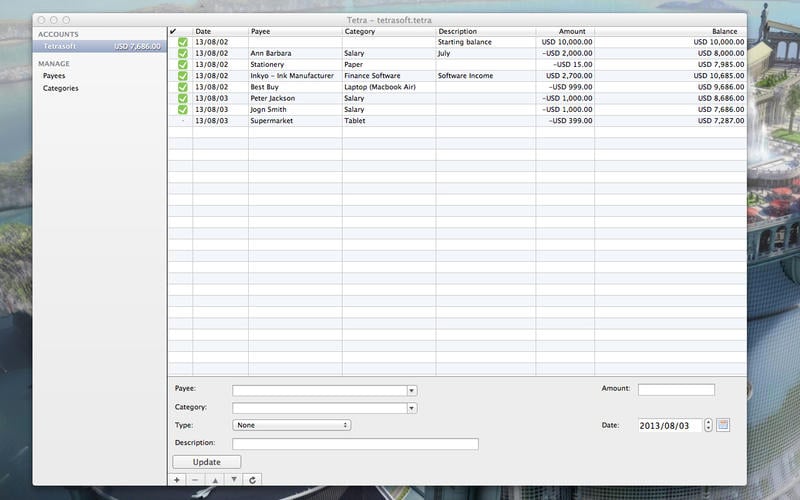Click the USD 10,685.00 balance cell
The height and width of the screenshot is (500, 800).
pyautogui.click(x=670, y=76)
